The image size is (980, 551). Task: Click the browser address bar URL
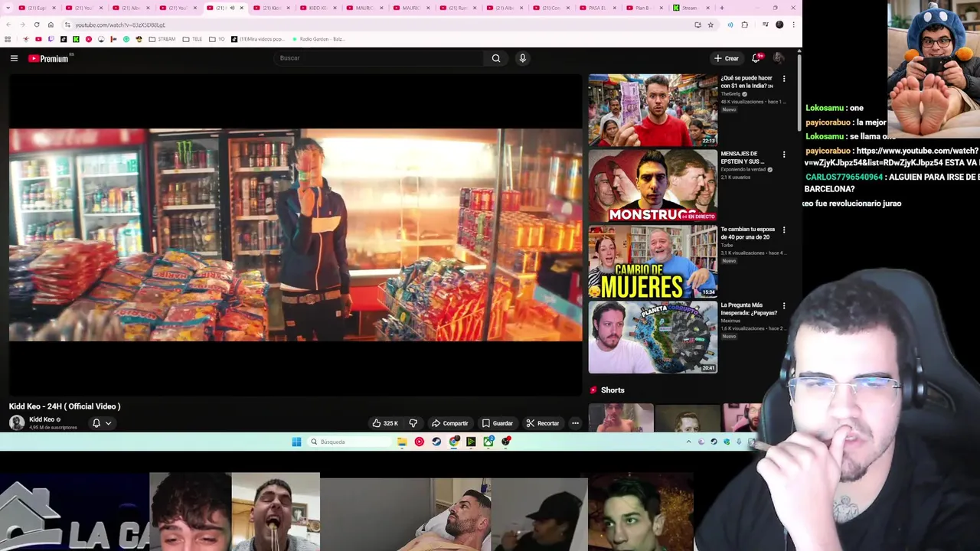click(x=120, y=24)
